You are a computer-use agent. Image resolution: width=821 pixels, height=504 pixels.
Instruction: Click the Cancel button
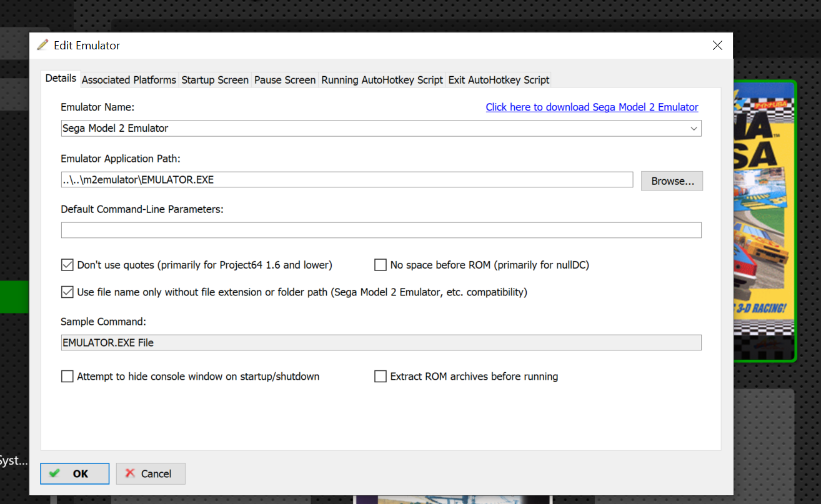tap(151, 473)
